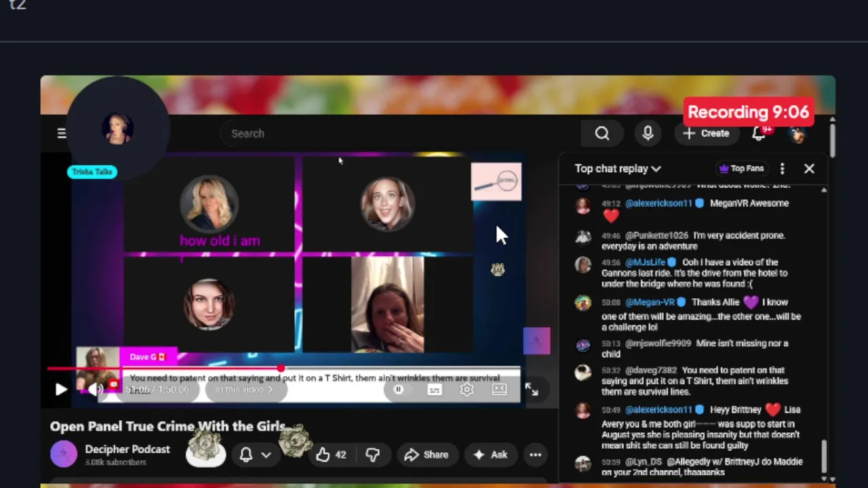Viewport: 868px width, 488px height.
Task: Mute the video using the speaker icon
Action: click(x=95, y=390)
